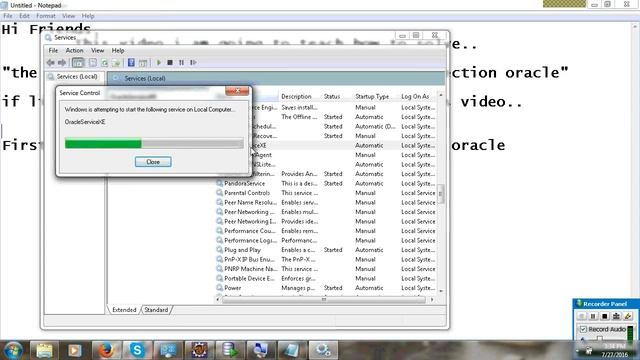
Task: Click the green Start Service play icon
Action: 159,62
